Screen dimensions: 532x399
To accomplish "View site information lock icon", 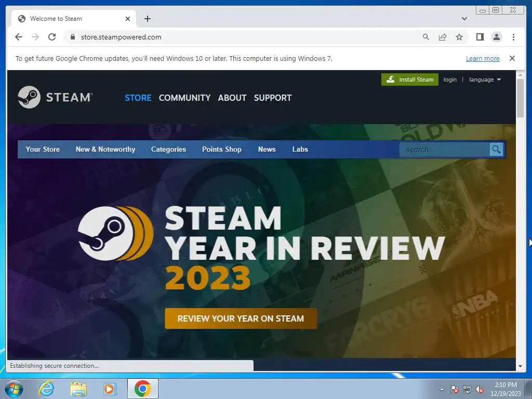I will click(73, 37).
